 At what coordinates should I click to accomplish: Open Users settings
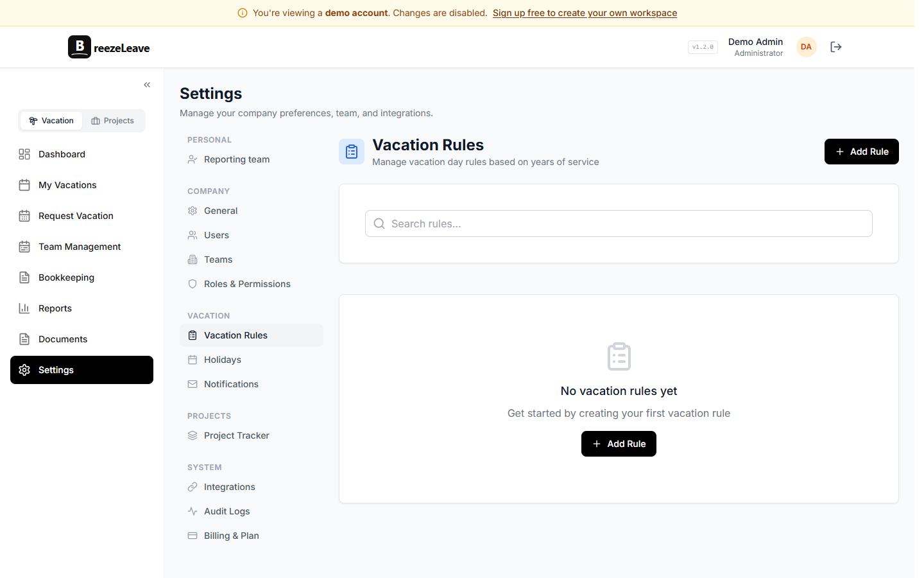click(x=252, y=235)
